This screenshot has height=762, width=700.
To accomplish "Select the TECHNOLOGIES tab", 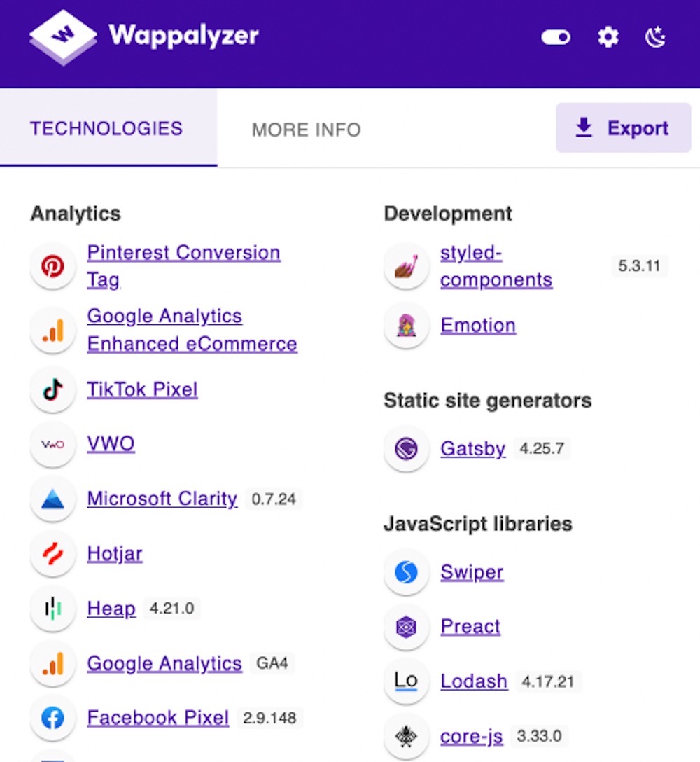I will 108,128.
